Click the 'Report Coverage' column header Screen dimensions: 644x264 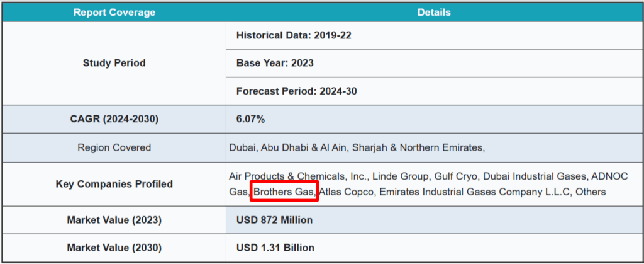114,13
